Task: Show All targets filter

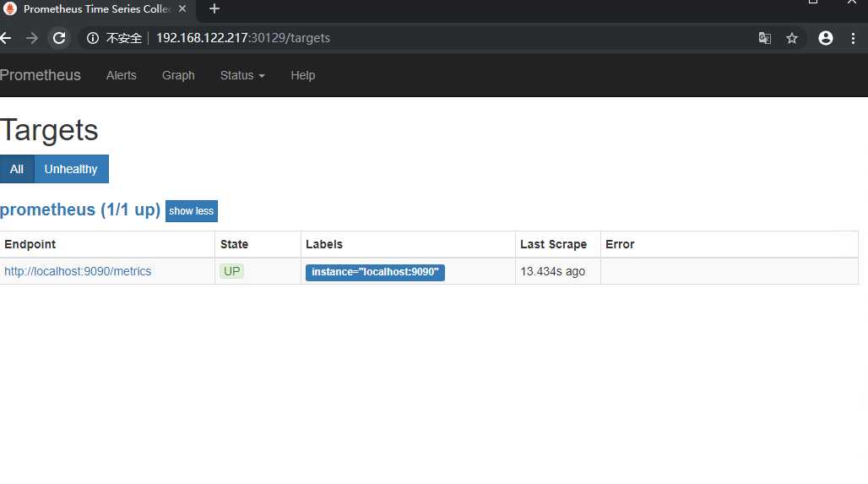Action: pyautogui.click(x=17, y=169)
